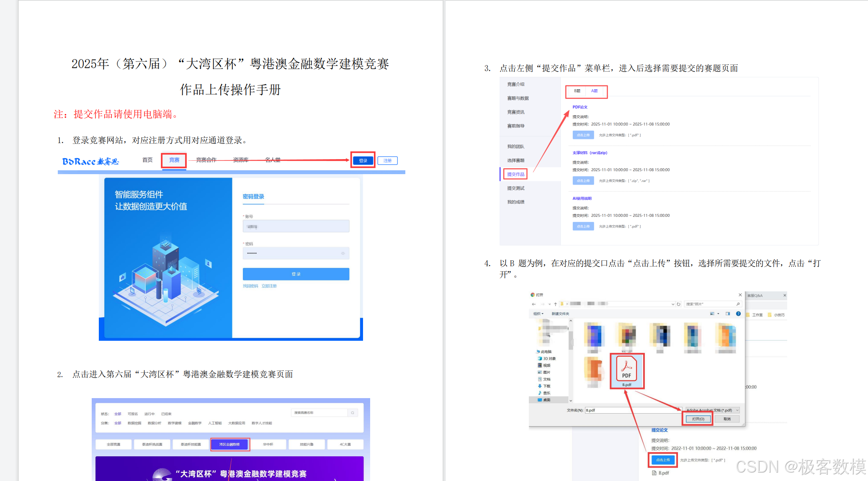Click the BdRace logo
Image resolution: width=868 pixels, height=481 pixels.
[90, 161]
